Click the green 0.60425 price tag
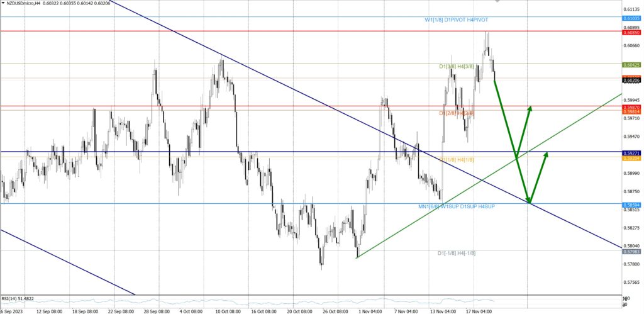Viewport: 644px width, 314px height. pos(631,65)
